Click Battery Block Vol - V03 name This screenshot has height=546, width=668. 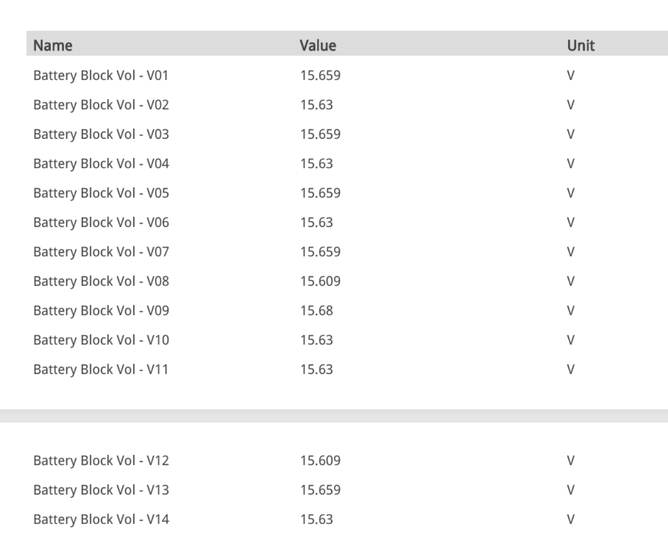[101, 134]
